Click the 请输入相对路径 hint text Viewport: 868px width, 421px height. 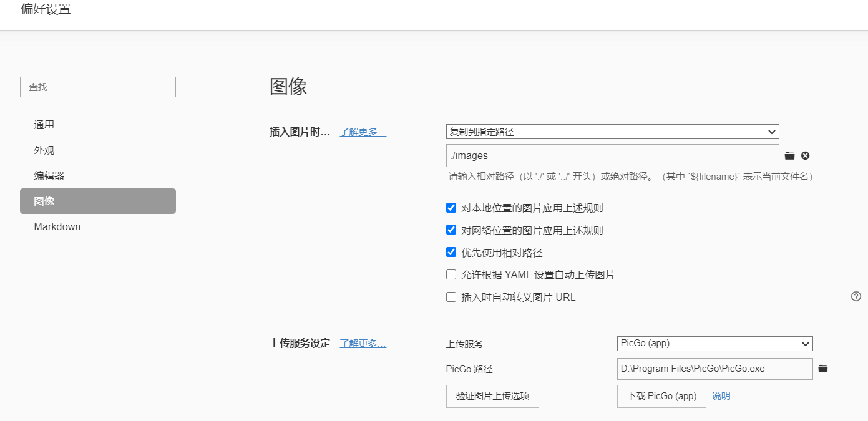tap(630, 177)
